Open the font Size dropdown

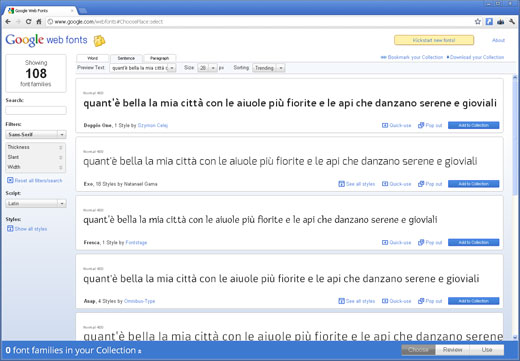[207, 68]
